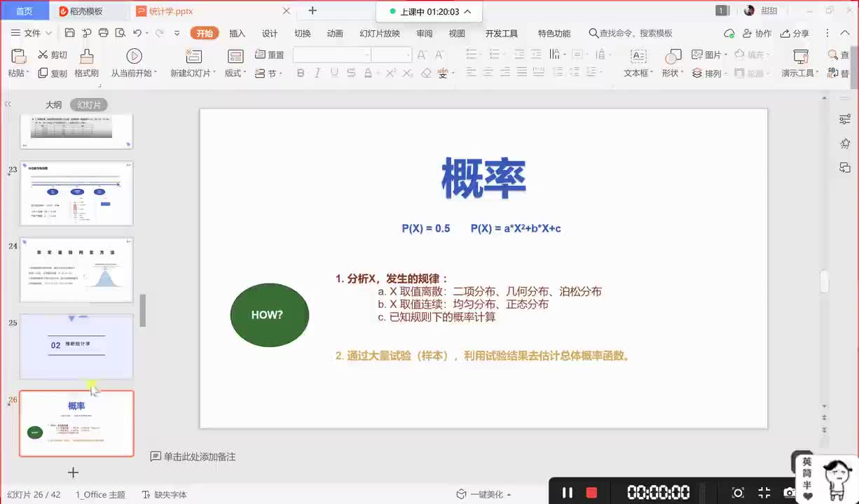
Task: Click the Undo arrow icon
Action: [137, 33]
